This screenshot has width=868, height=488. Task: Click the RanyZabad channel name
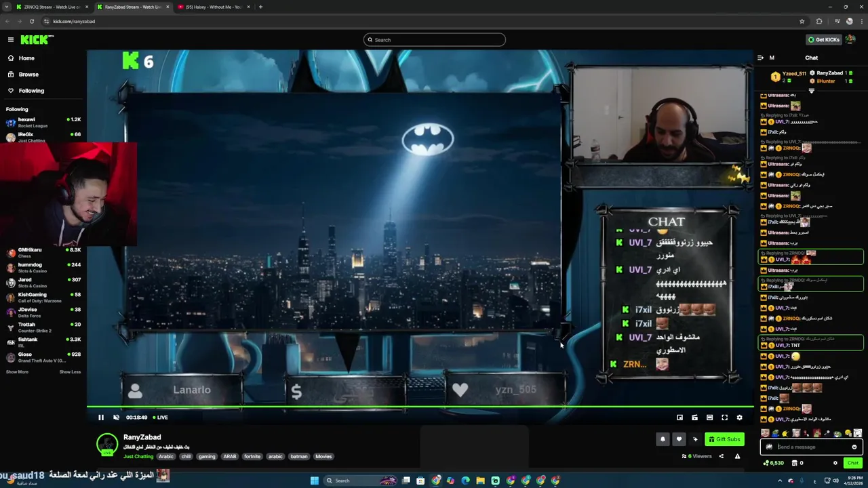tap(142, 437)
